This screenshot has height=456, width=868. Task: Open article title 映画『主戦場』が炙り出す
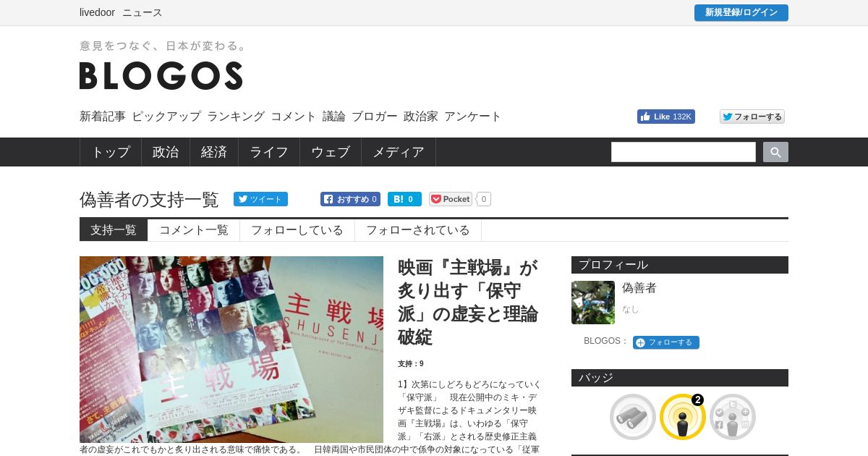coord(468,302)
